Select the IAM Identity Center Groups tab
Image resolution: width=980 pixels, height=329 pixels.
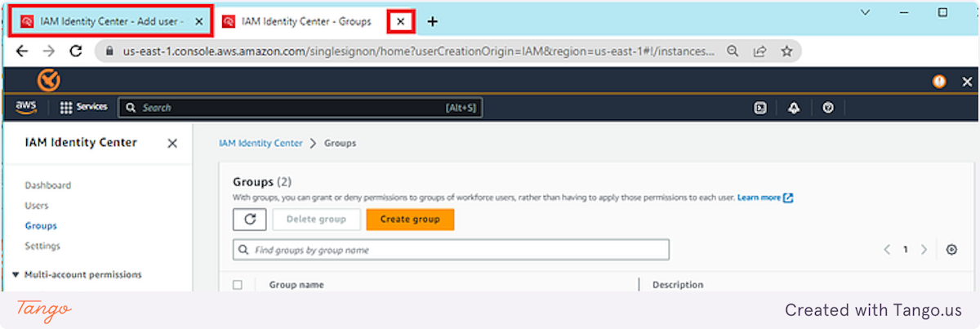305,21
